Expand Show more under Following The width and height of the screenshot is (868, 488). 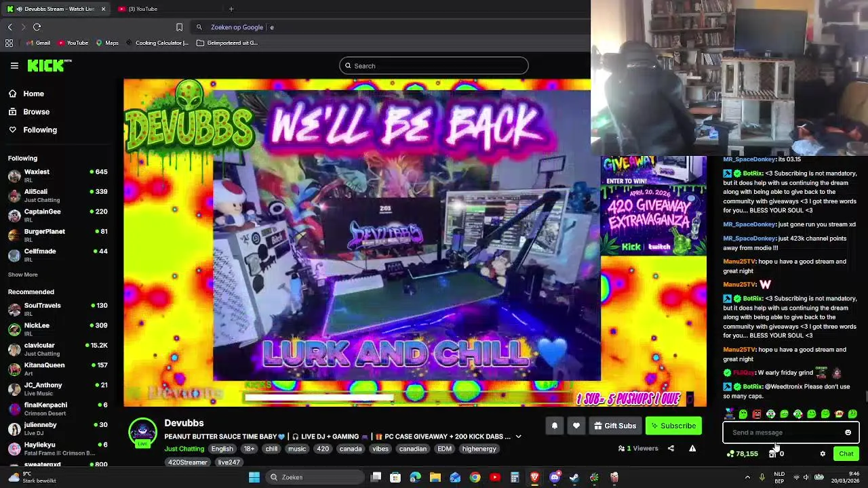tap(22, 274)
